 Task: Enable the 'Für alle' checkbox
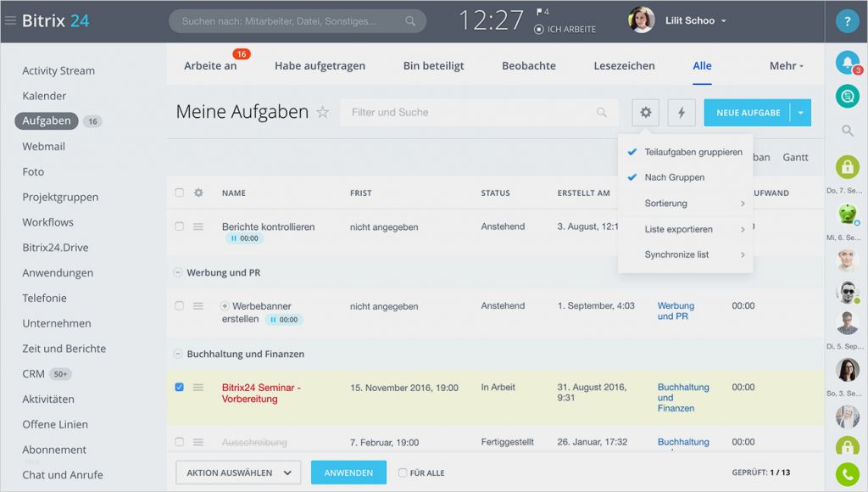(x=403, y=472)
